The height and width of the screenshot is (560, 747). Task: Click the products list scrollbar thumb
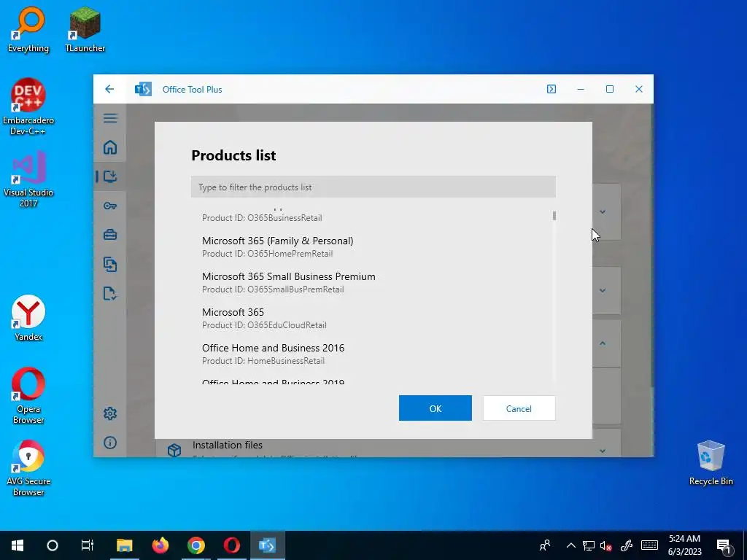pyautogui.click(x=554, y=216)
